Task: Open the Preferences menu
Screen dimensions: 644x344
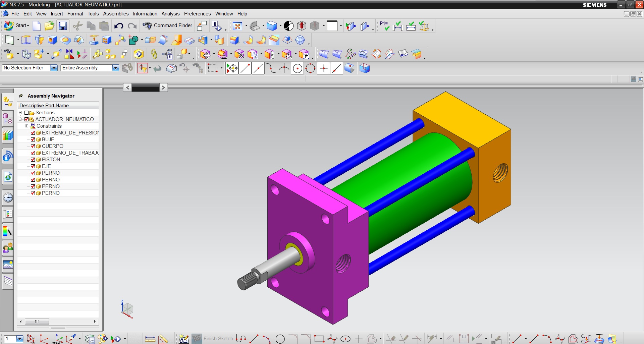Action: tap(197, 14)
